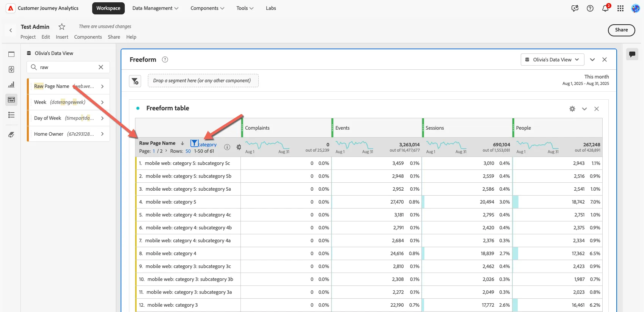Toggle the favorite star for Test Admin
Image resolution: width=644 pixels, height=312 pixels.
[62, 27]
